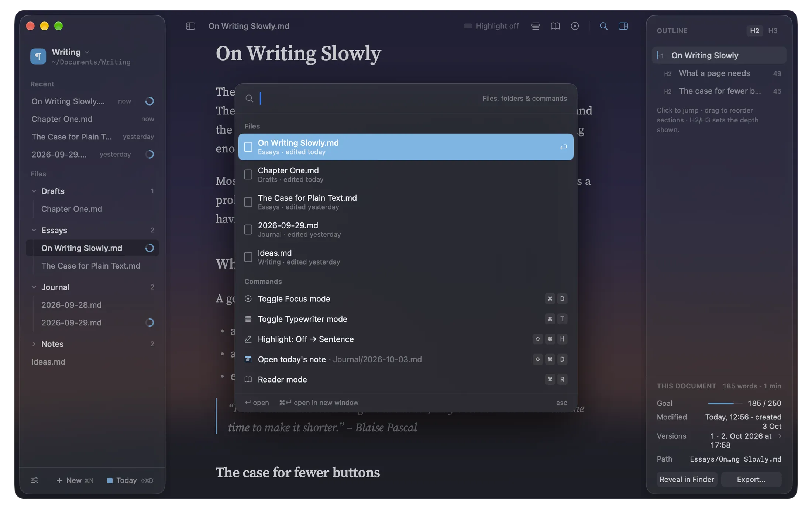Open reader mode book icon in toolbar
812x518 pixels.
[x=555, y=26]
